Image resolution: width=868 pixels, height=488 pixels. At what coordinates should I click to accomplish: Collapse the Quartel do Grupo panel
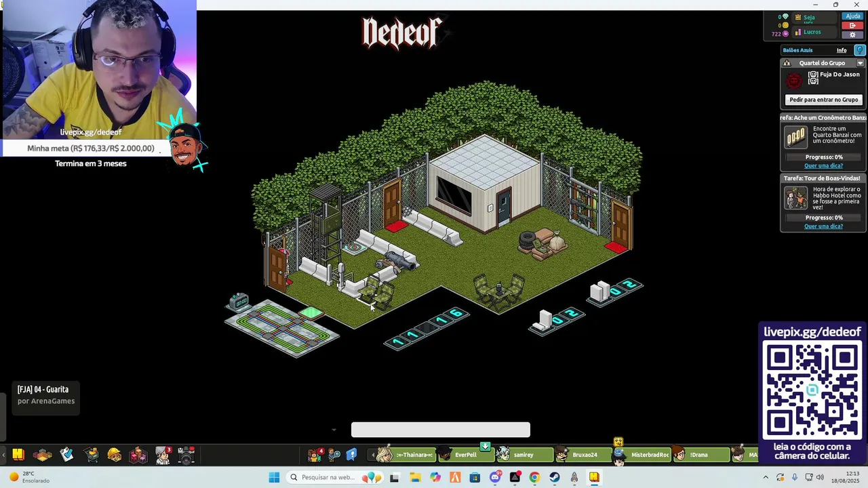click(x=860, y=63)
